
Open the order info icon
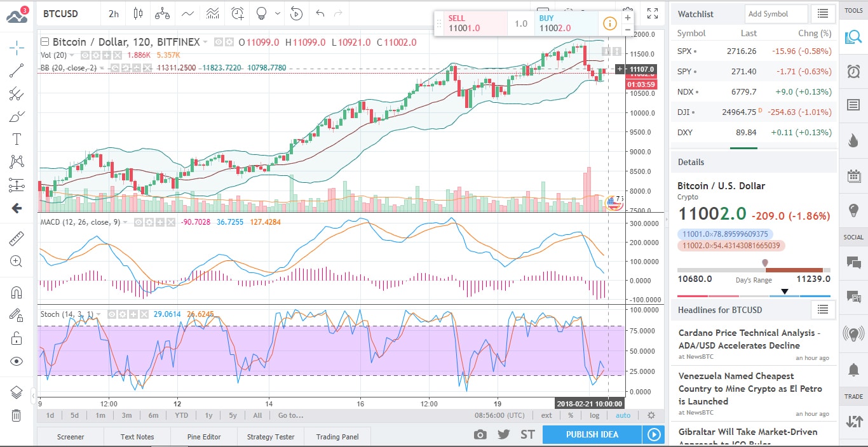pyautogui.click(x=609, y=23)
